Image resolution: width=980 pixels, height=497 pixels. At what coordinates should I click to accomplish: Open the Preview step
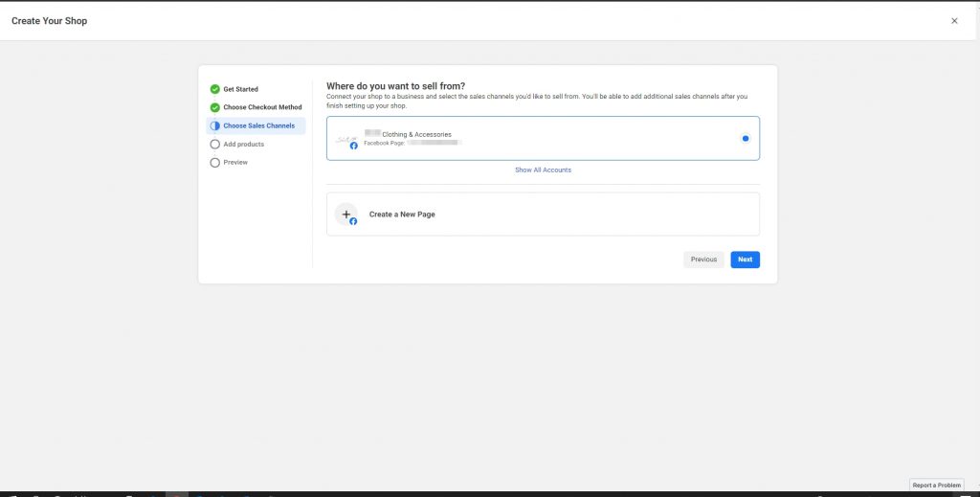[x=235, y=163]
